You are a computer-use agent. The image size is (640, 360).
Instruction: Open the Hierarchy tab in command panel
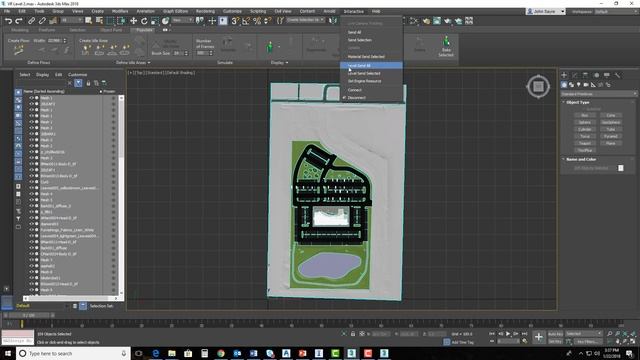pos(585,75)
